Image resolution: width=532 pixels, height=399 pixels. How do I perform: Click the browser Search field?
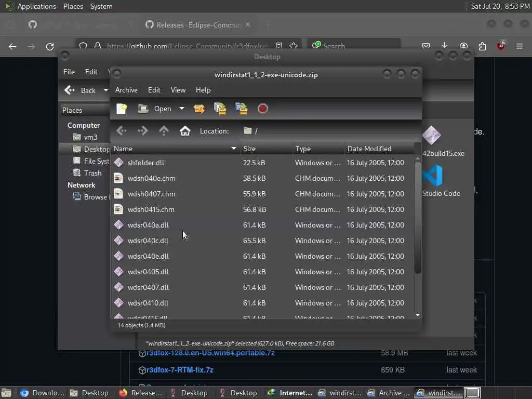(354, 46)
